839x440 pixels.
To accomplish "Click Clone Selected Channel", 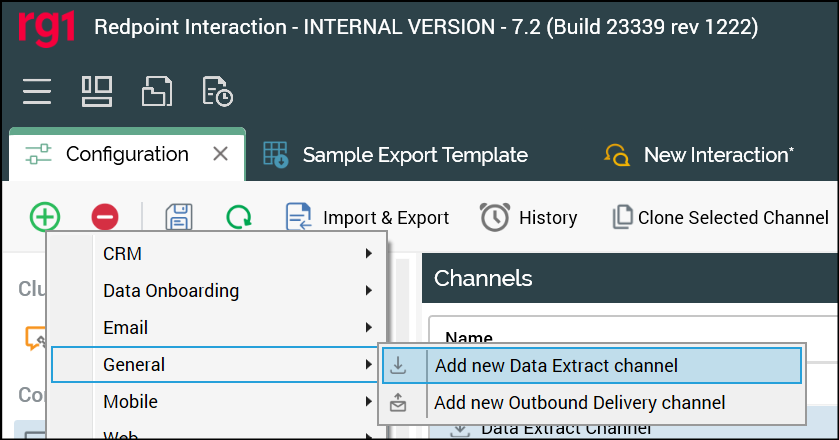I will coord(720,217).
